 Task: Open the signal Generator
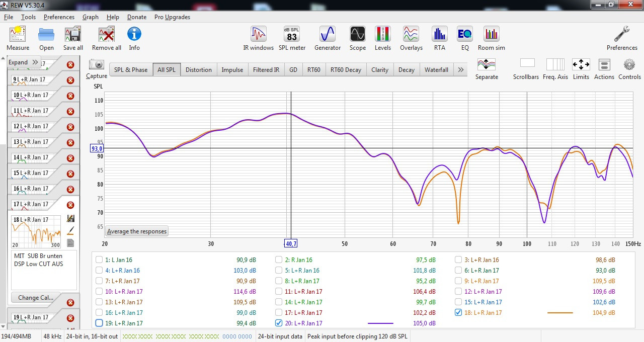coord(327,38)
